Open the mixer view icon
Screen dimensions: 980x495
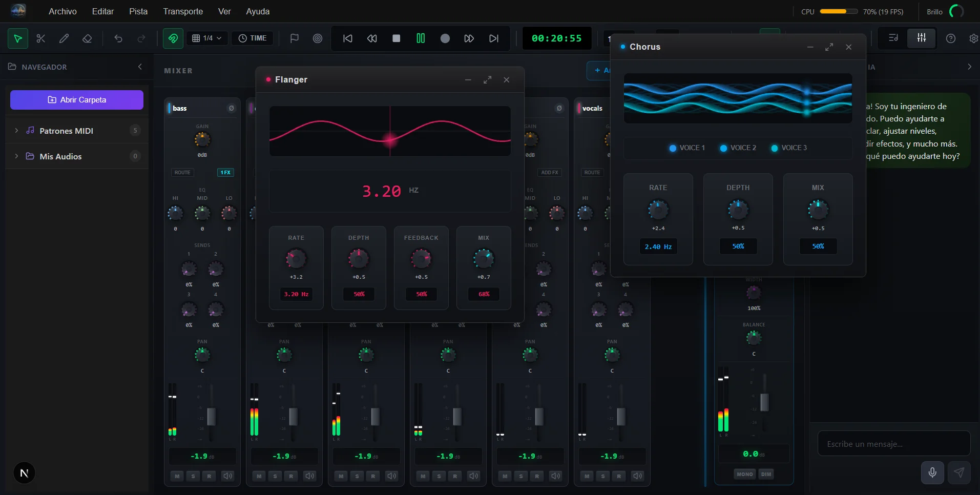[921, 38]
